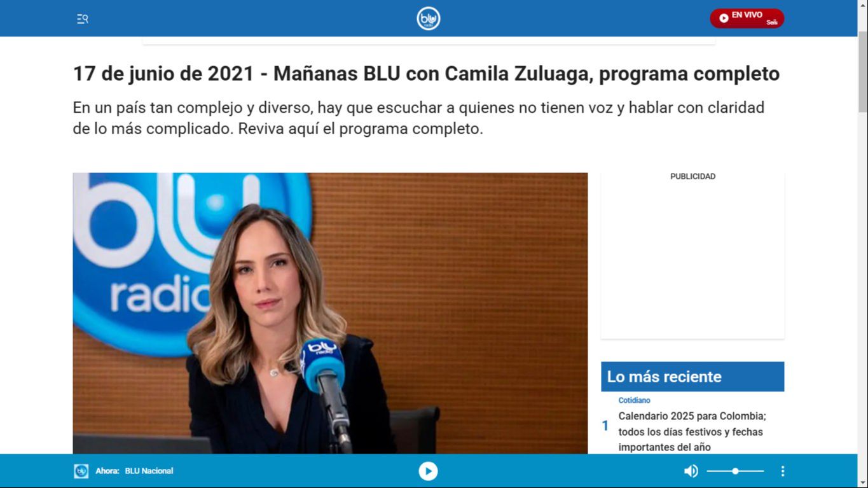Click the Blu Radio logo in header
This screenshot has height=488, width=868.
[x=429, y=18]
